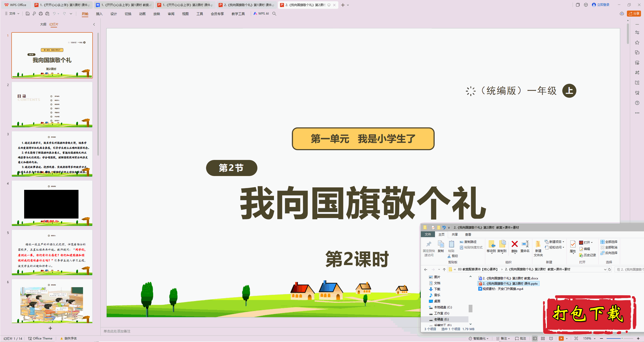
Task: Open the right sidebar settings sliders icon
Action: [637, 32]
